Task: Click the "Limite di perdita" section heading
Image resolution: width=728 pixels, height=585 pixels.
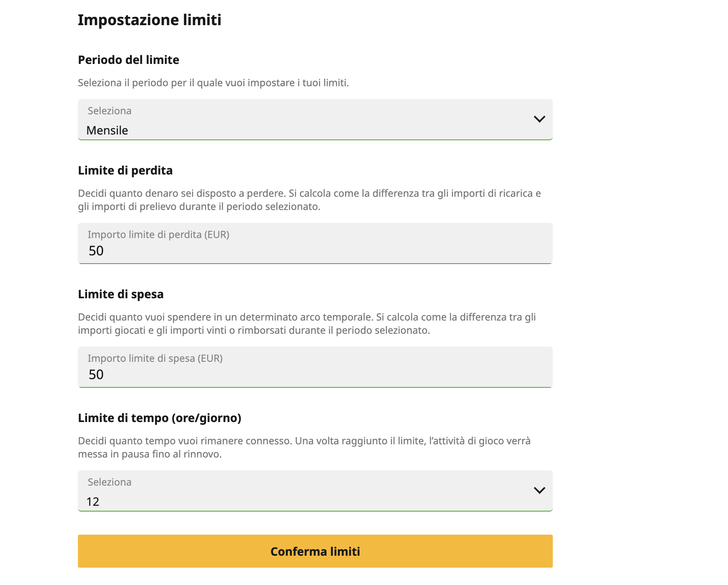Action: 125,170
